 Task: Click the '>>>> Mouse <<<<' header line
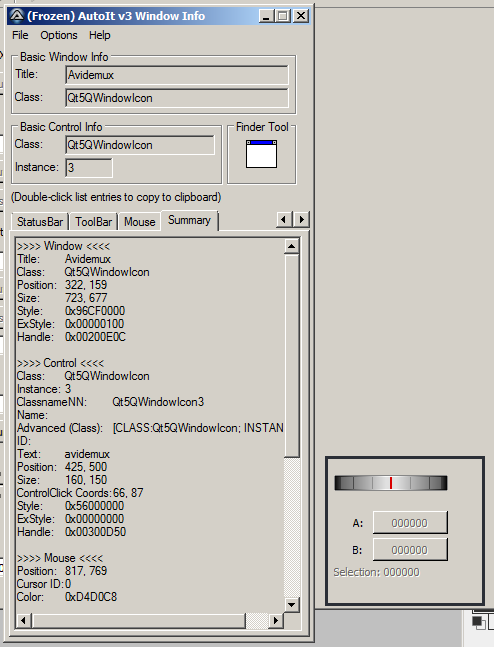60,558
